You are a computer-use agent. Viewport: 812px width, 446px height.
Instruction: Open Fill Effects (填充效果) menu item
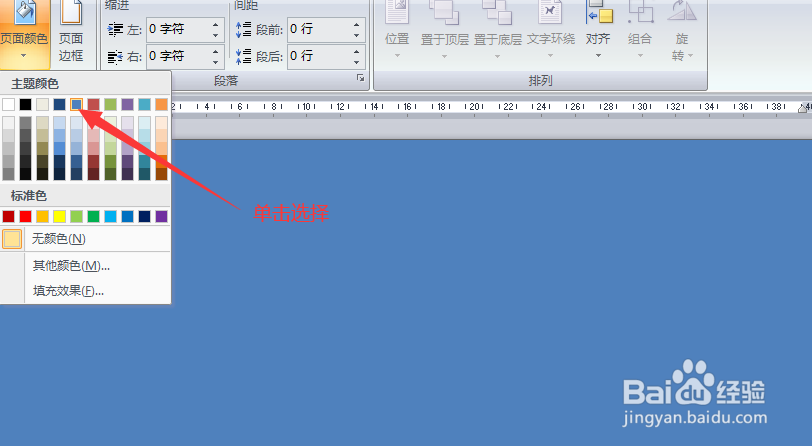[85, 291]
